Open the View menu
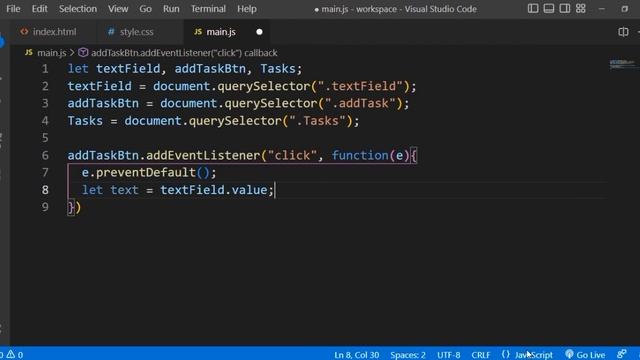Image resolution: width=640 pixels, height=360 pixels. click(x=118, y=9)
